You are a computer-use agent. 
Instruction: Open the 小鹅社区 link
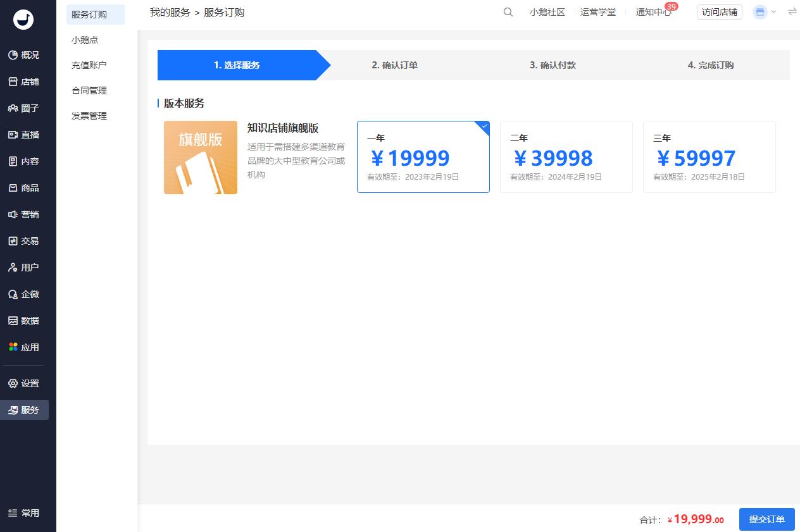click(x=547, y=12)
